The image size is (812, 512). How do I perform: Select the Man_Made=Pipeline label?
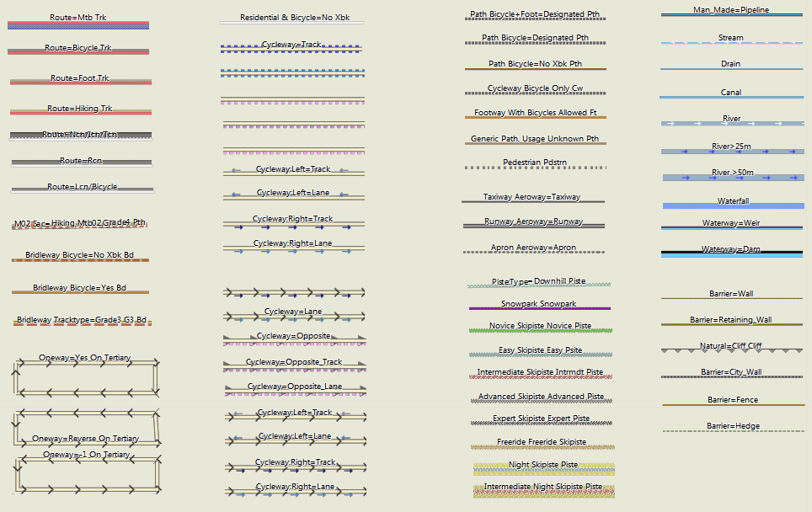click(731, 10)
